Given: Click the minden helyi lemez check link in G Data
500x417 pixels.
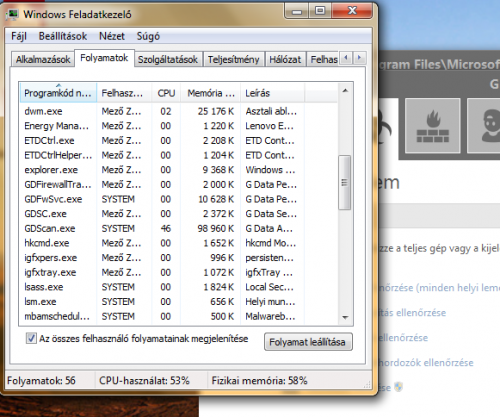Looking at the screenshot, I should (439, 288).
